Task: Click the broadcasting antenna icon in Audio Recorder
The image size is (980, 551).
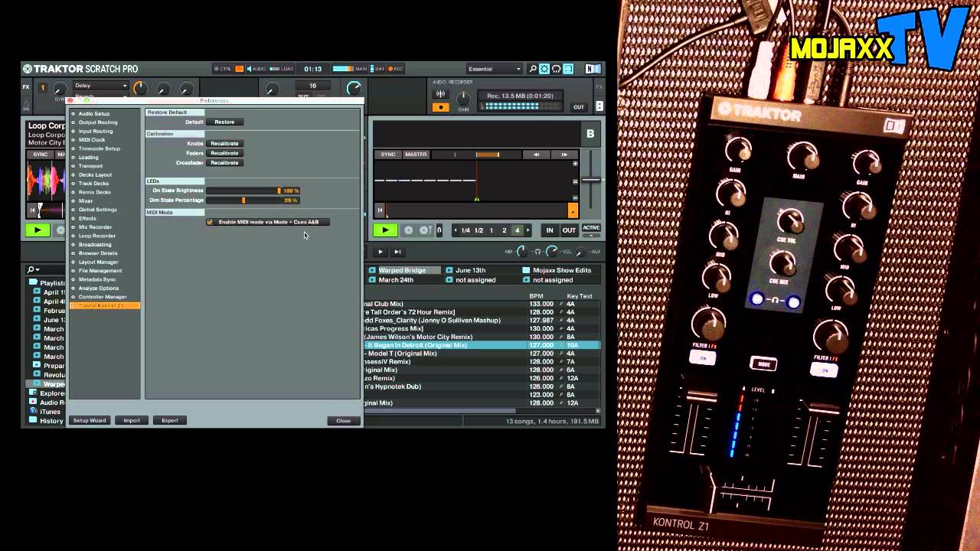Action: (440, 94)
